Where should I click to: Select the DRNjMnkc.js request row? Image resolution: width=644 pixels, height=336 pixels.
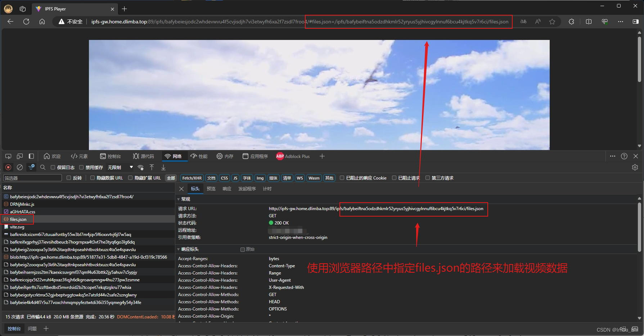pyautogui.click(x=88, y=204)
